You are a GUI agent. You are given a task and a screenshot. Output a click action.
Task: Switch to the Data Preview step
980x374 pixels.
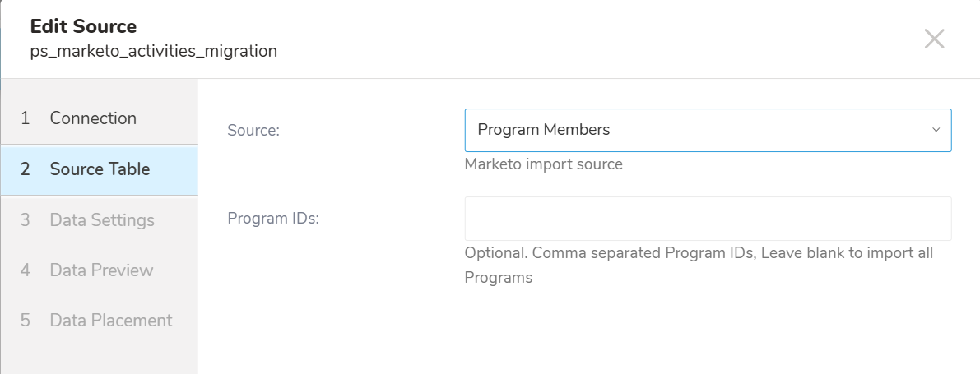tap(101, 270)
